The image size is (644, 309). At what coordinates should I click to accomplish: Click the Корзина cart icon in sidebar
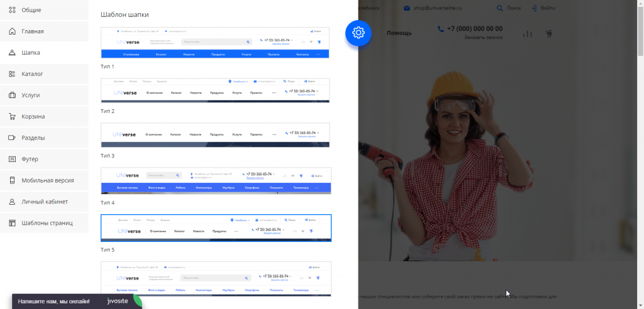click(13, 117)
